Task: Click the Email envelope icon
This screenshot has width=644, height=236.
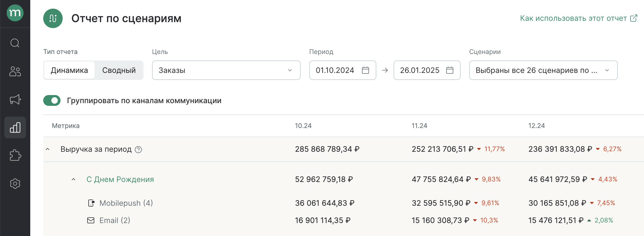Action: click(x=91, y=220)
